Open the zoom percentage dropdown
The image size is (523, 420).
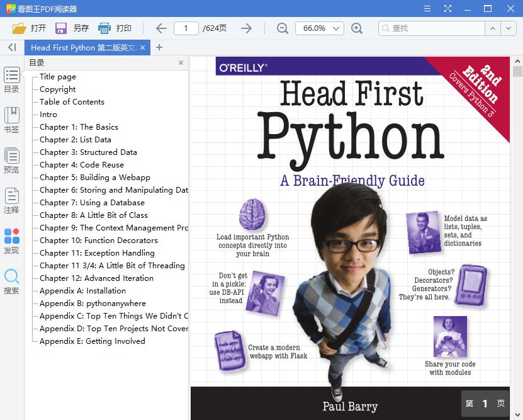click(x=336, y=28)
